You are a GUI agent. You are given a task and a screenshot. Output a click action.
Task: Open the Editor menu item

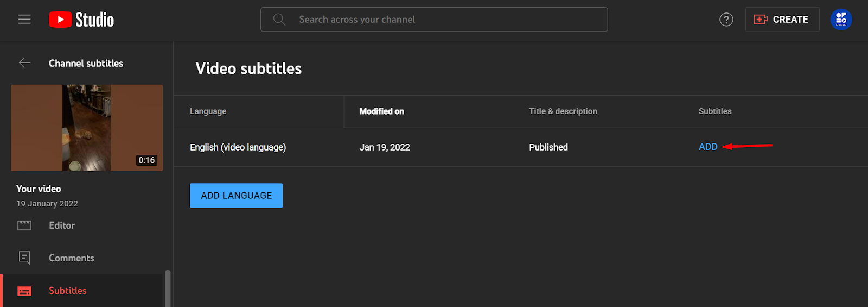coord(62,225)
